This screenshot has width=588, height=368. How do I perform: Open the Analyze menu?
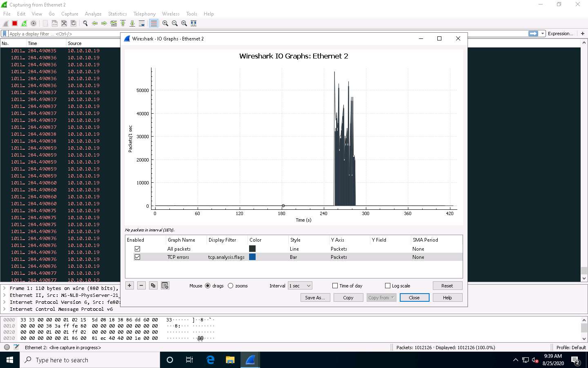[93, 13]
